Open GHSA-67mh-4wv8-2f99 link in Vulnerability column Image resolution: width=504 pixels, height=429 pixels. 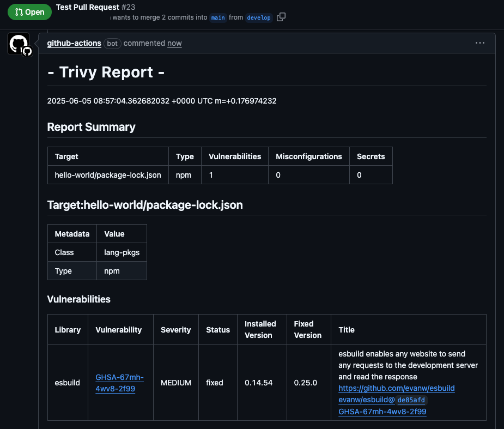119,383
